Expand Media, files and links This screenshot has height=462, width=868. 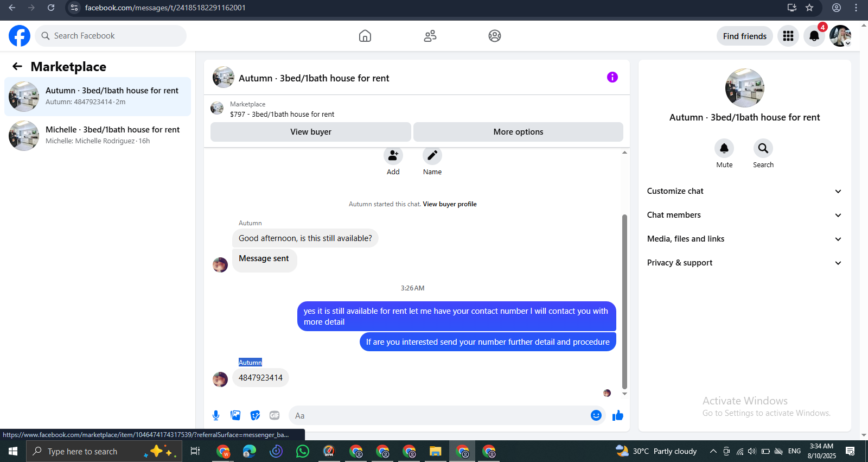click(744, 239)
